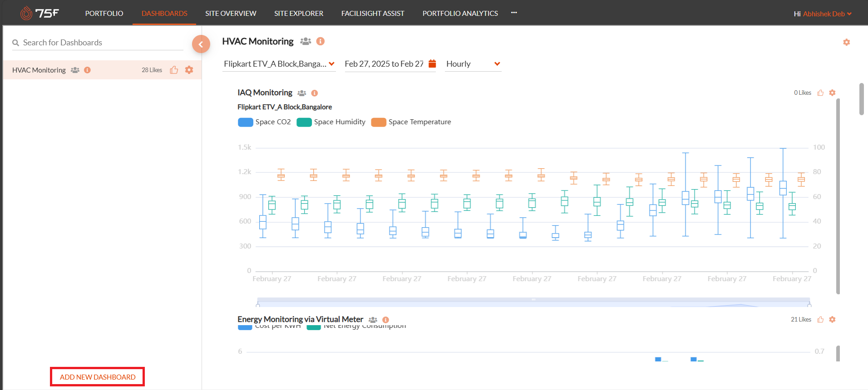Click info icon next to IAQ Monitoring

pyautogui.click(x=314, y=93)
